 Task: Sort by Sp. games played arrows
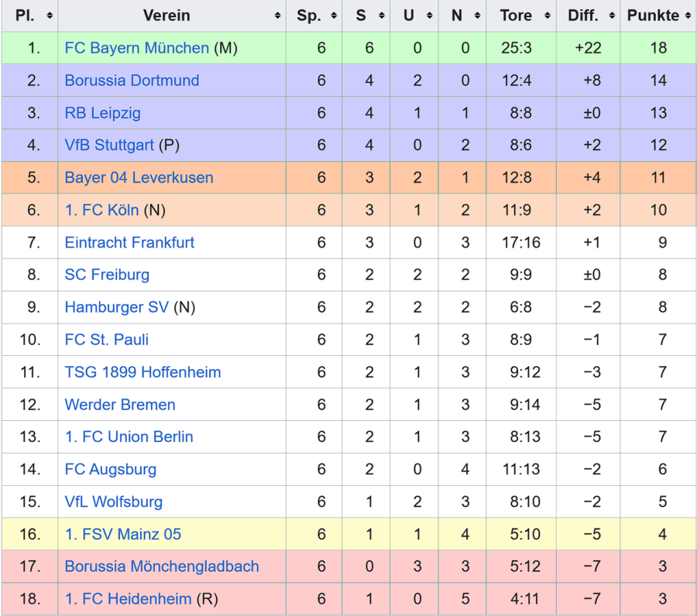click(335, 15)
